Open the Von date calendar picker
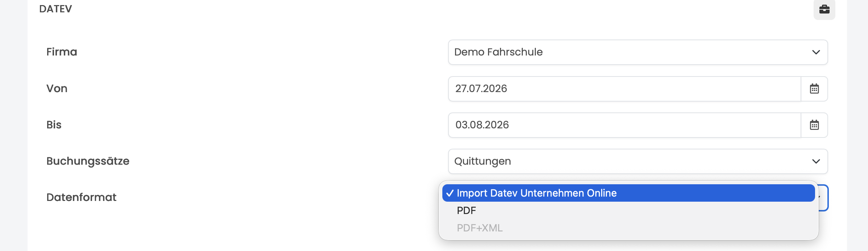 point(814,89)
